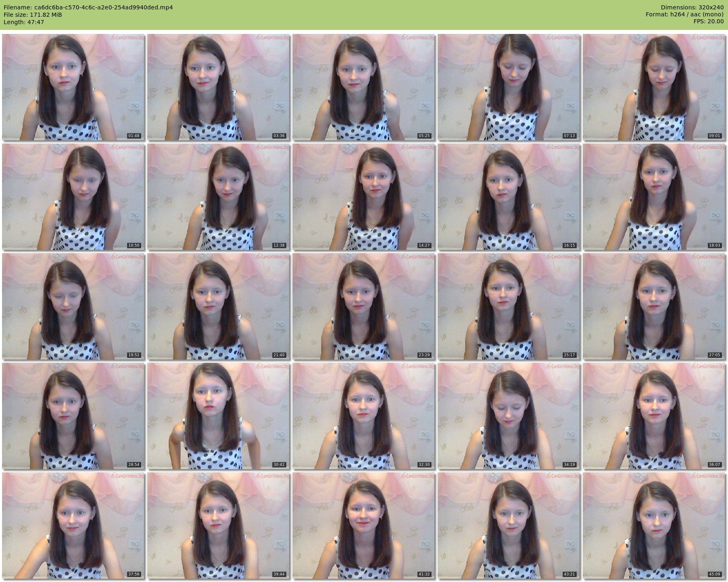Click the thumbnail stamped 37:56
The image size is (728, 582).
(73, 526)
